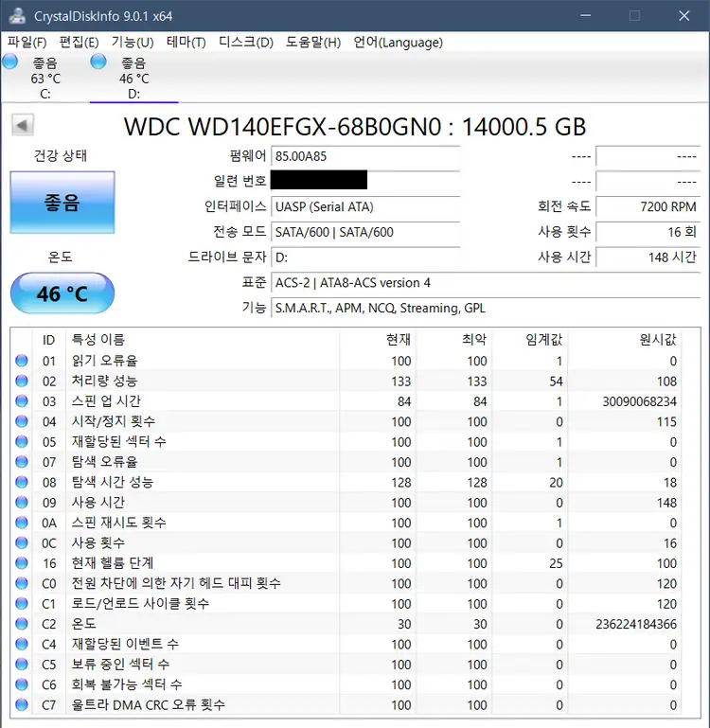Viewport: 710px width, 728px height.
Task: Click the 원시값 column header
Action: (x=624, y=340)
